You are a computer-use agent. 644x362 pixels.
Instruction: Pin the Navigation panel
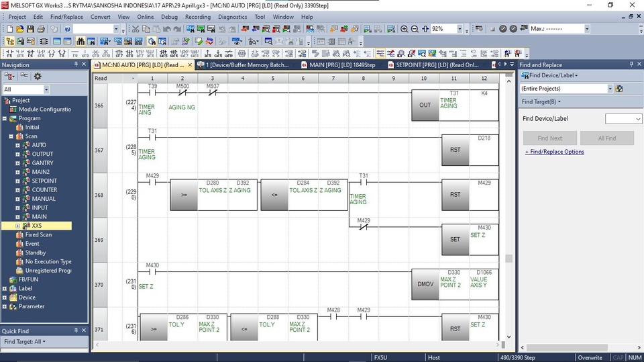(x=76, y=64)
